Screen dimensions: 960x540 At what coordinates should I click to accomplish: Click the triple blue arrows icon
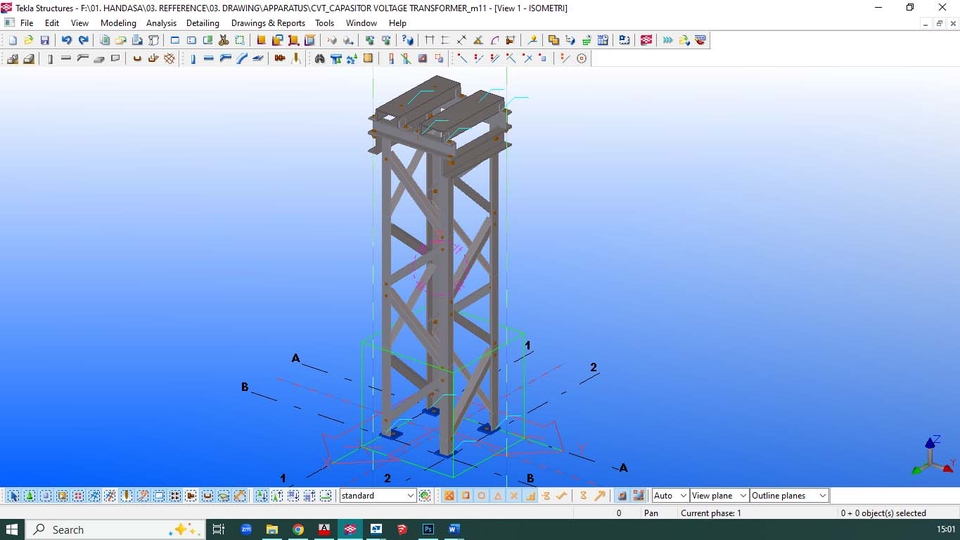pyautogui.click(x=667, y=40)
